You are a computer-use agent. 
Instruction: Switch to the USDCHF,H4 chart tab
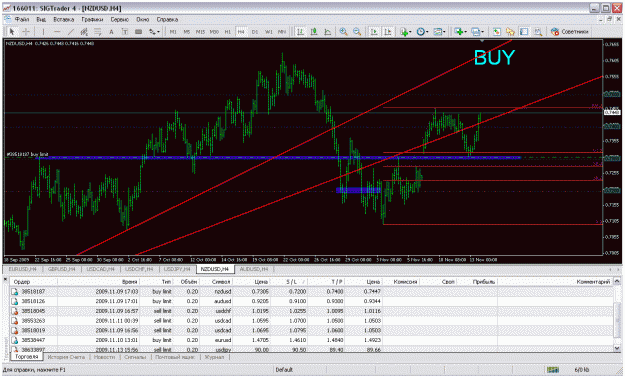139,269
